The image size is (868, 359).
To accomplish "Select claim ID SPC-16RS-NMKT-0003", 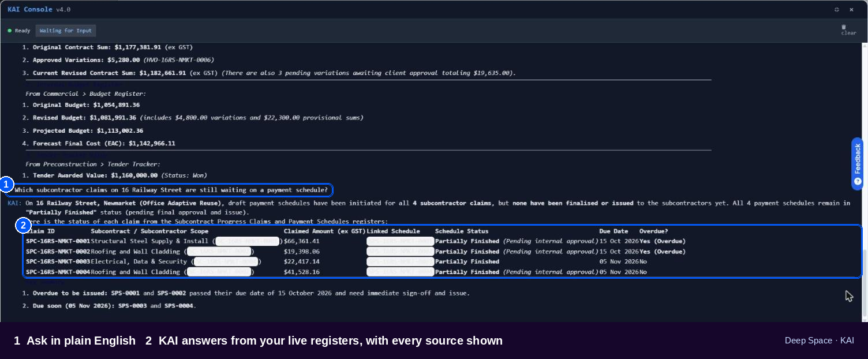I will pos(58,261).
